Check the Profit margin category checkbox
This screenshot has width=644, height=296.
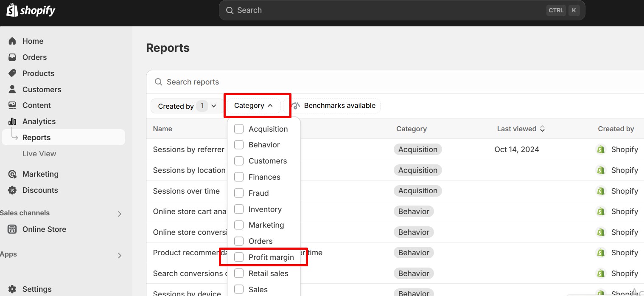point(239,257)
